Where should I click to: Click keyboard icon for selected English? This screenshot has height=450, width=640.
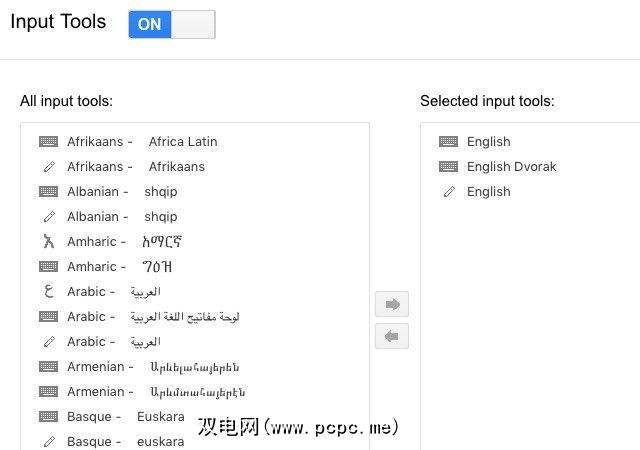point(449,142)
